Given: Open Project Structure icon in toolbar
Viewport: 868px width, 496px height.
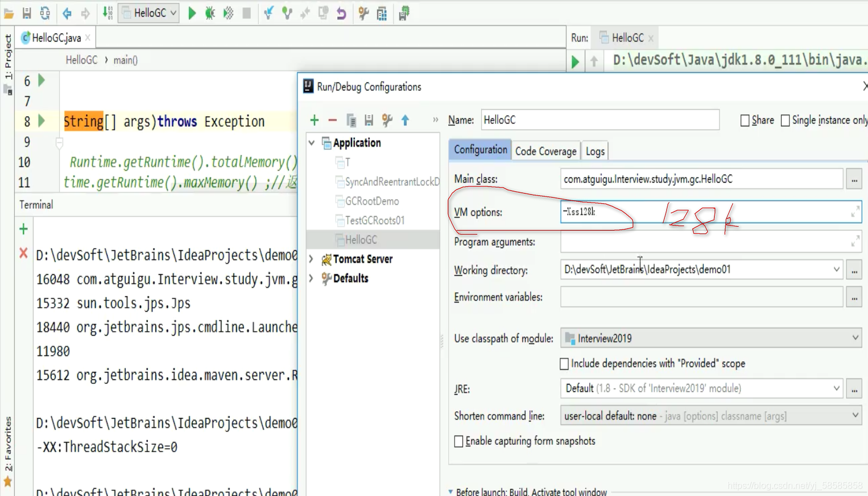Looking at the screenshot, I should pos(382,13).
